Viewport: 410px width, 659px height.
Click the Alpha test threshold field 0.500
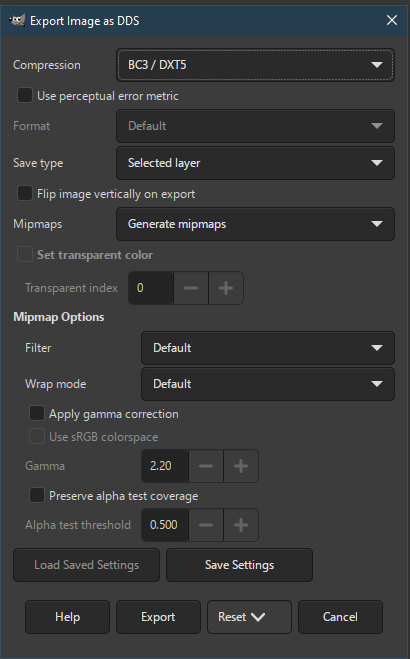[x=165, y=525]
